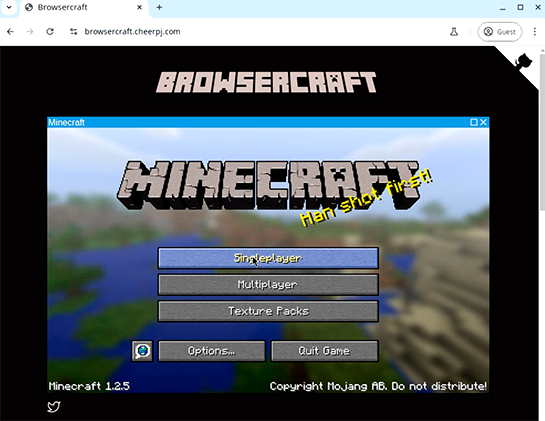Click the BROWSERCRAFT page logo

266,82
